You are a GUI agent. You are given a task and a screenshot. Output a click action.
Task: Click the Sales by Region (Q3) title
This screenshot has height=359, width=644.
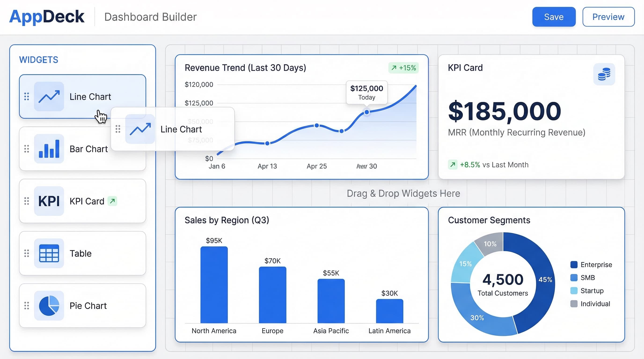pyautogui.click(x=227, y=220)
